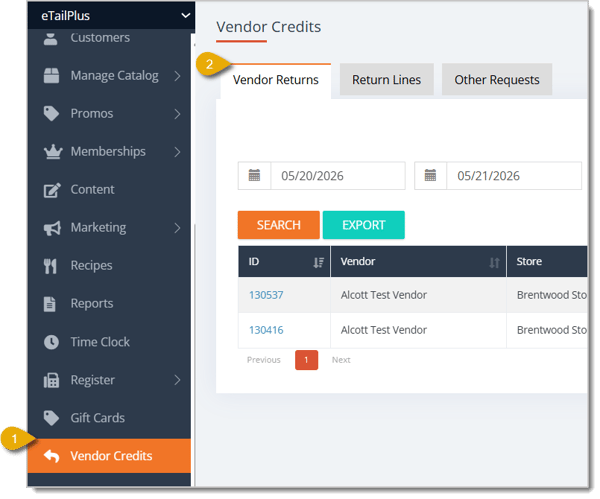Click Alcott Test Vendor in row 130416
600x499 pixels.
(384, 330)
